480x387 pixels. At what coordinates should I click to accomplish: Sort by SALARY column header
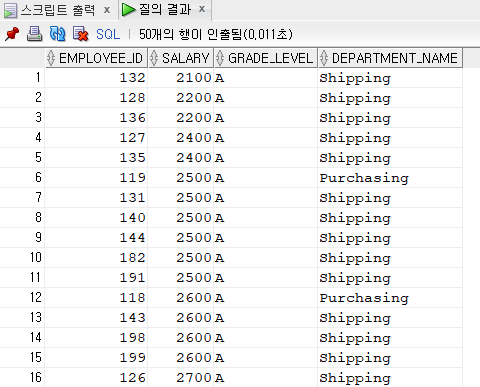tap(181, 58)
